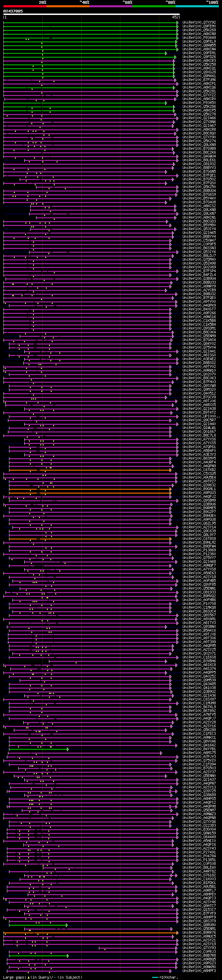Select label UniRef100_Q39725
Viewport: 222px width, 980px height.
coord(199,791)
